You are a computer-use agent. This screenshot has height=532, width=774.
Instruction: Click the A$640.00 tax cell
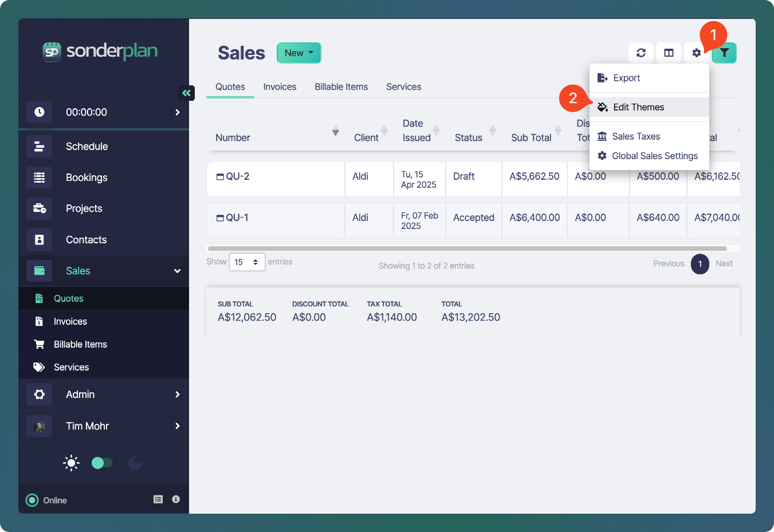pos(658,220)
